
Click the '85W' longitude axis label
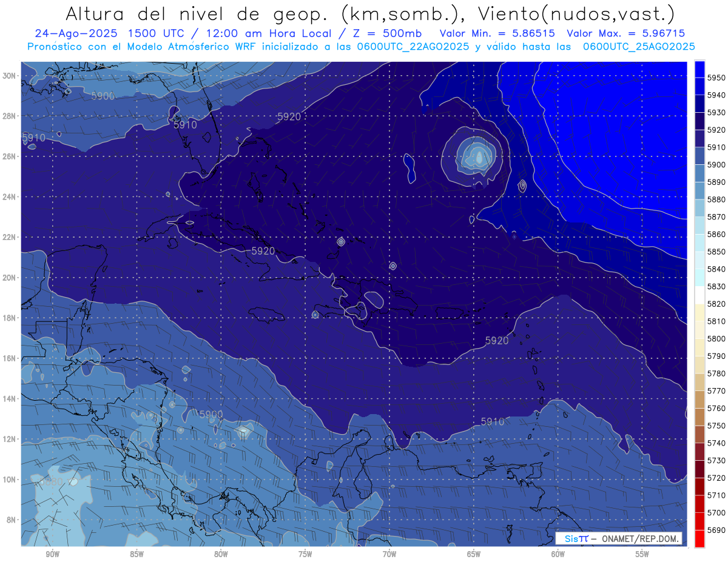136,554
